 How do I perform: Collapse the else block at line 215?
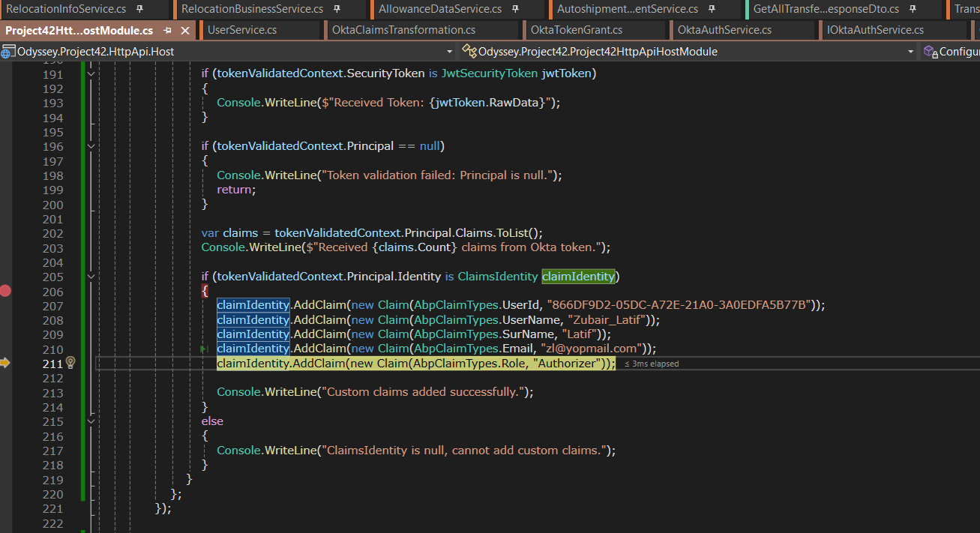pyautogui.click(x=91, y=421)
